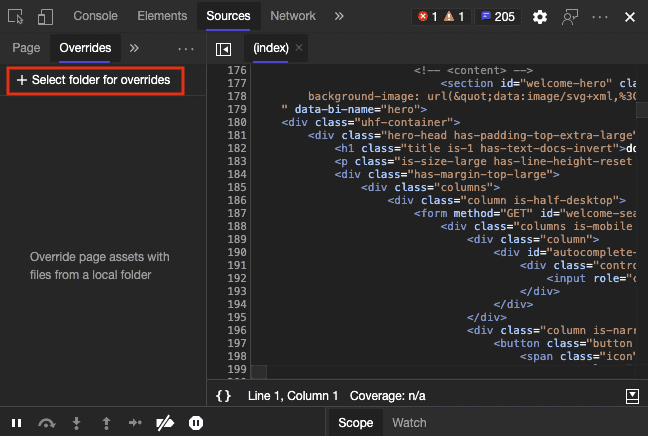Open the Page navigator tab
Image resolution: width=648 pixels, height=436 pixels.
pyautogui.click(x=27, y=48)
